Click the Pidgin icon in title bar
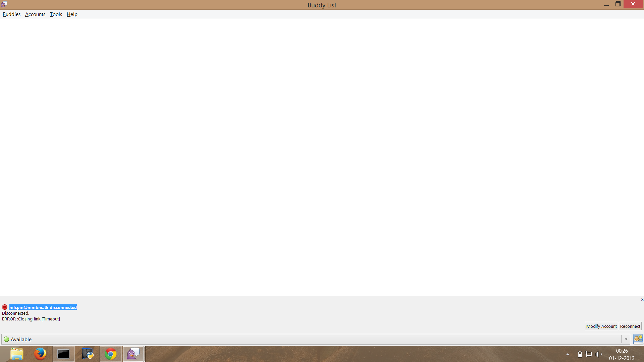 [4, 4]
